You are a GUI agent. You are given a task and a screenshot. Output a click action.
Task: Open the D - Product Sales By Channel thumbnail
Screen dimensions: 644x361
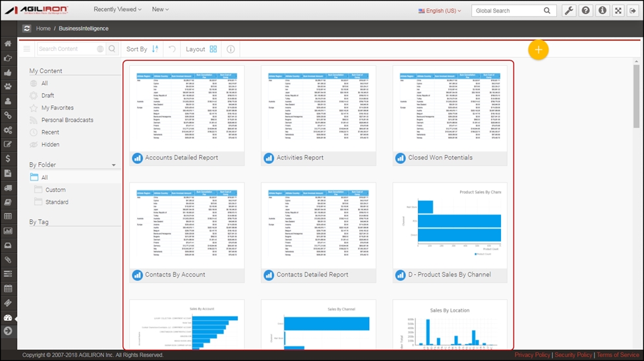point(450,226)
